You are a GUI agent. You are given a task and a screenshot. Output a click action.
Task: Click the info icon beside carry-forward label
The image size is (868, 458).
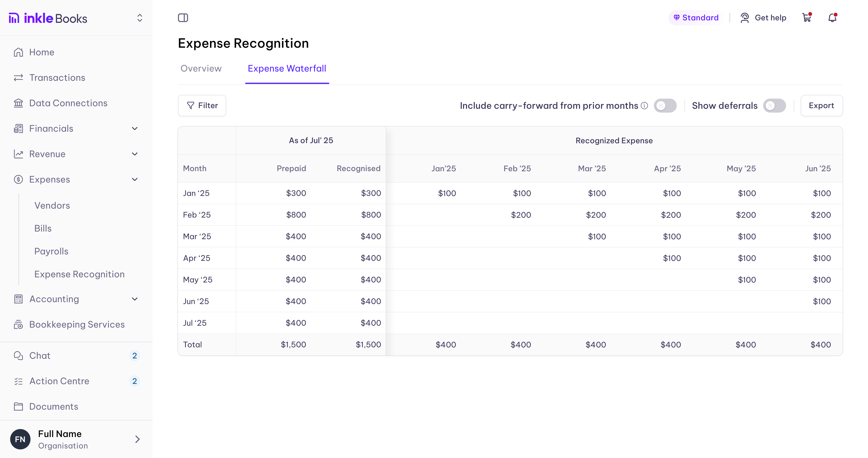tap(644, 106)
